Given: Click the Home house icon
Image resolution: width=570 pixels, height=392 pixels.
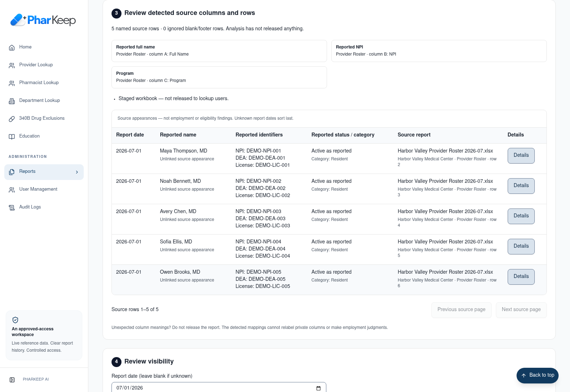Looking at the screenshot, I should (12, 47).
